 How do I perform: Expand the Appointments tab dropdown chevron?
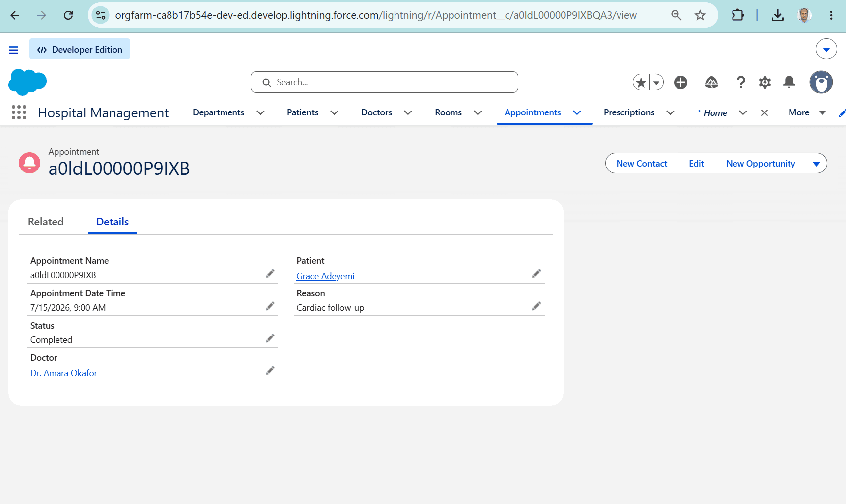click(577, 112)
